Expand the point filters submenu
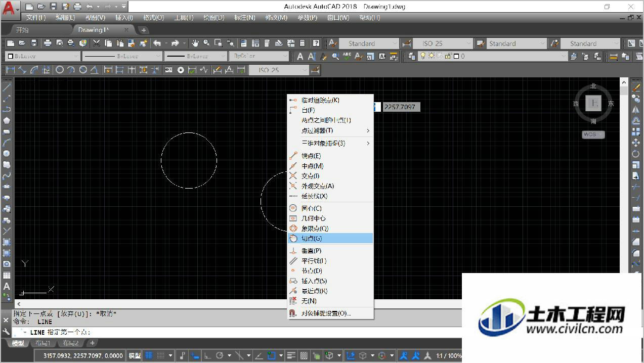The width and height of the screenshot is (644, 363). (x=330, y=130)
